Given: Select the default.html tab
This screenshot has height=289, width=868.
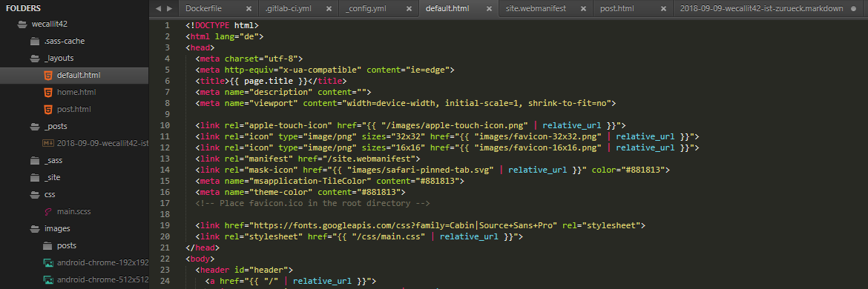Looking at the screenshot, I should 447,8.
